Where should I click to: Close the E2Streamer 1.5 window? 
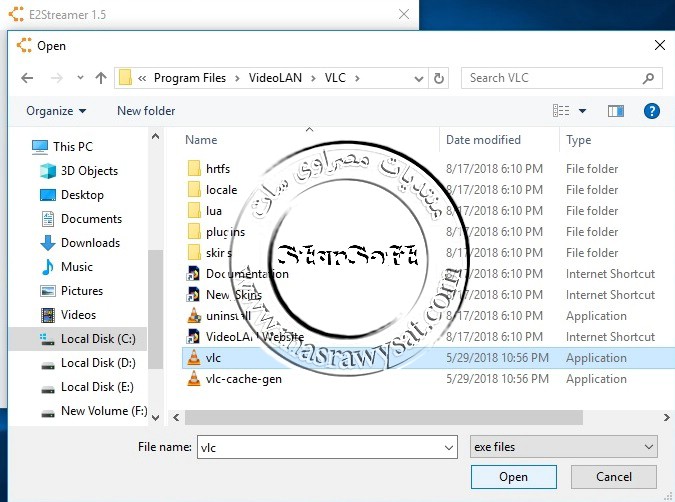(404, 14)
